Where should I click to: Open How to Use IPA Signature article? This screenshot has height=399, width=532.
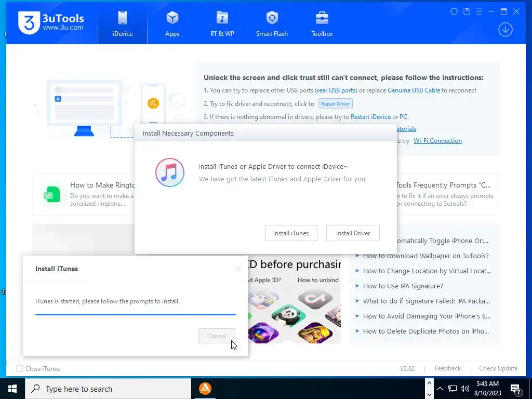pos(403,286)
